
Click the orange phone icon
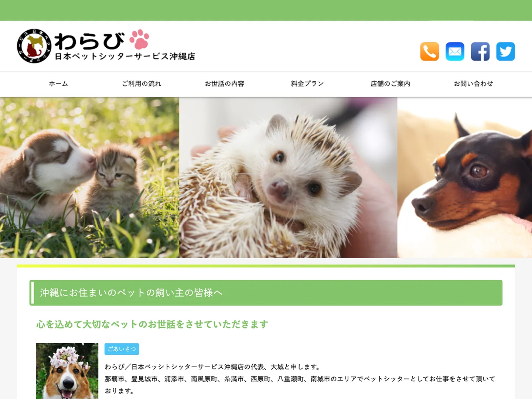point(430,51)
